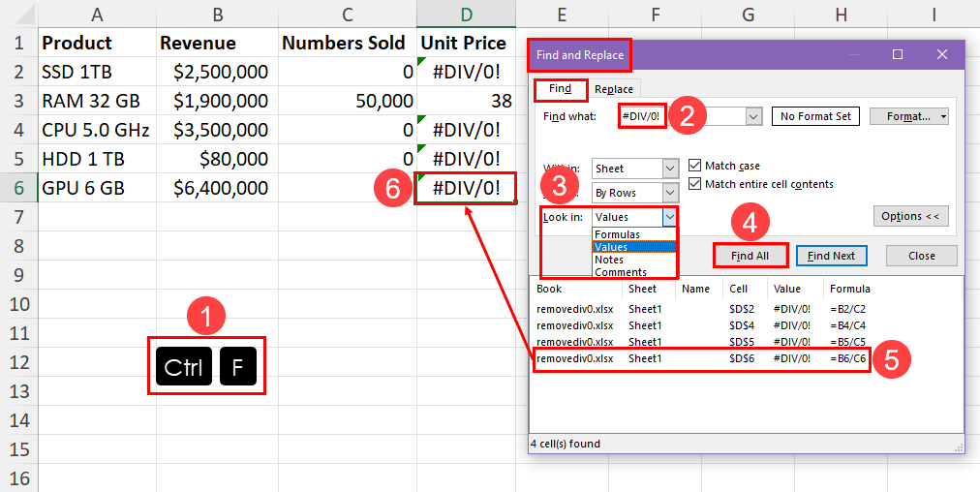Select the $80,000 revenue cell

coord(218,159)
